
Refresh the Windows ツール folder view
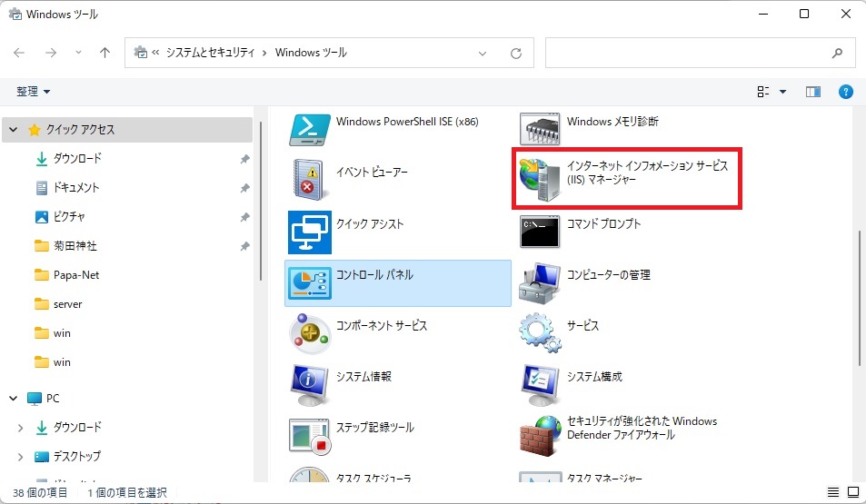tap(516, 53)
